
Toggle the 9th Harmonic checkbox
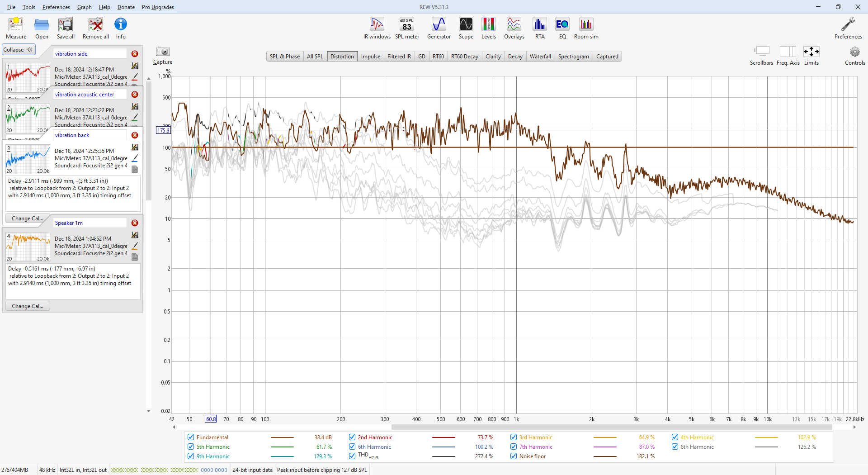(191, 456)
